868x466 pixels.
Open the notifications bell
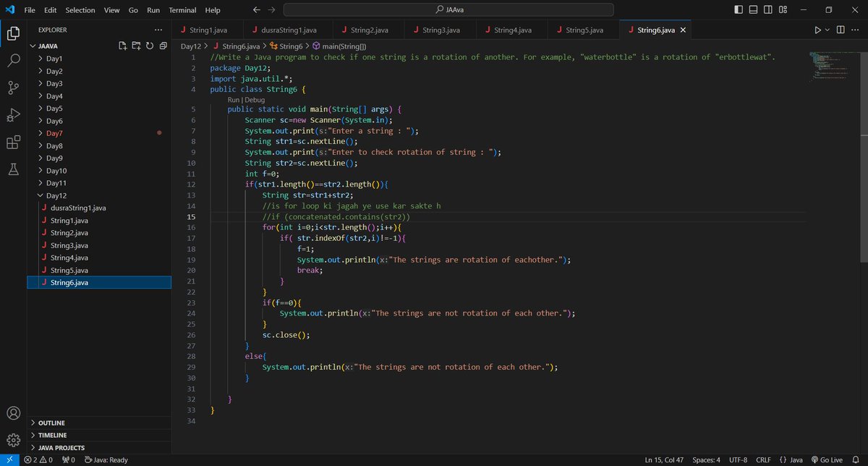click(856, 459)
